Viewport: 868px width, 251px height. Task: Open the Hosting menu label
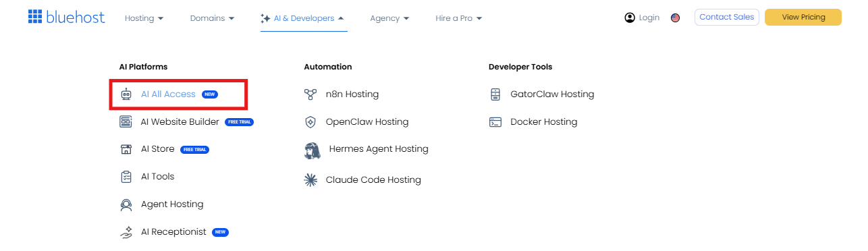(140, 18)
